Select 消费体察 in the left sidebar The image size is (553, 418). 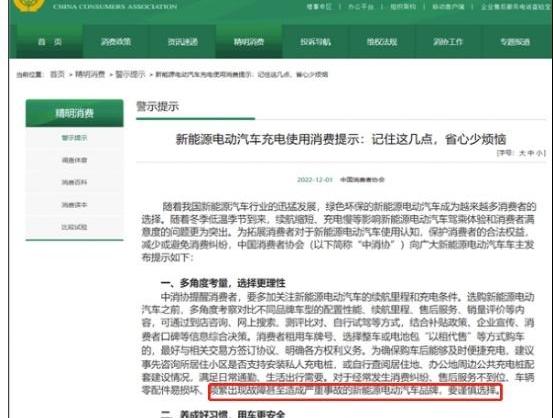coord(74,160)
